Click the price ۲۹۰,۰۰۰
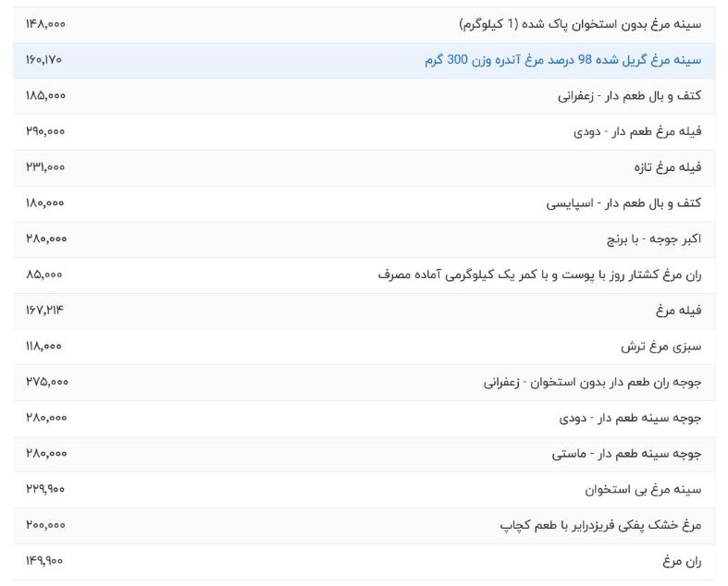The height and width of the screenshot is (586, 728). tap(45, 131)
